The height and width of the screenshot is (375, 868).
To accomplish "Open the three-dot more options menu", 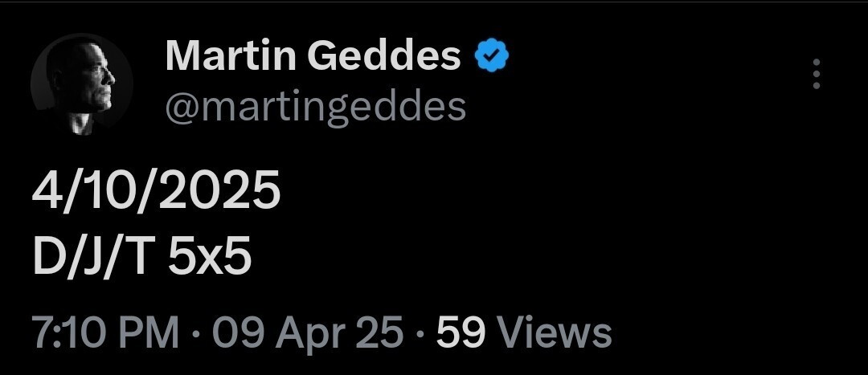I will coord(817,74).
